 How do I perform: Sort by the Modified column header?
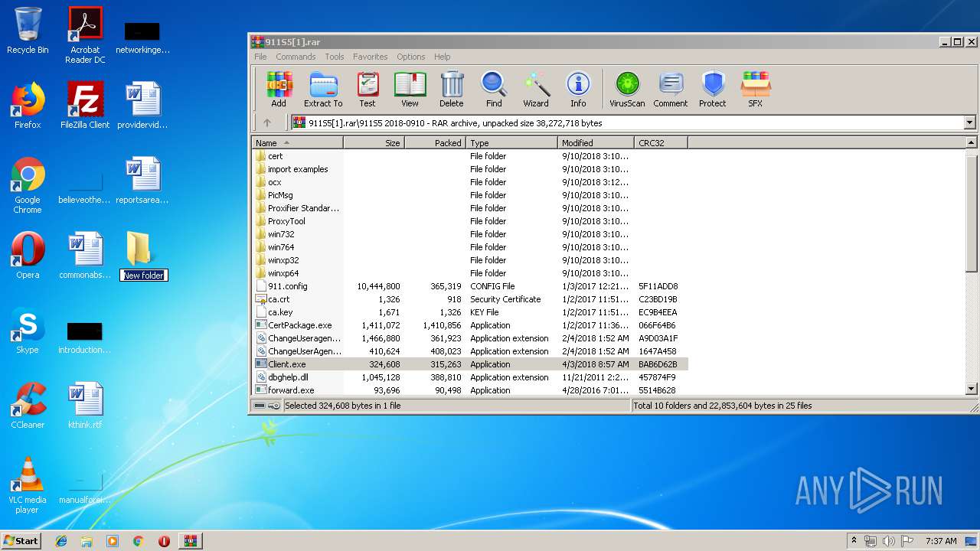596,142
